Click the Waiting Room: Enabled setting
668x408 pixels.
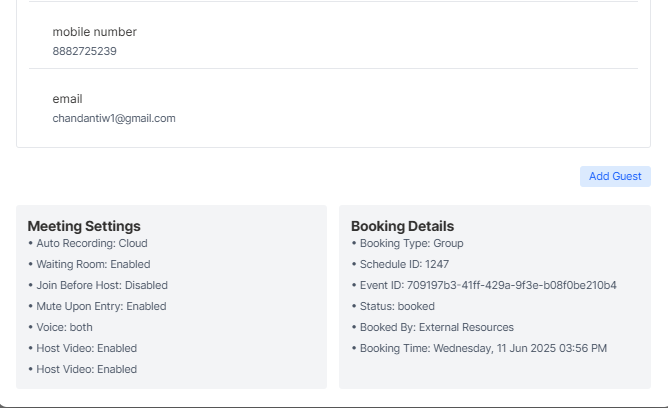pos(92,264)
